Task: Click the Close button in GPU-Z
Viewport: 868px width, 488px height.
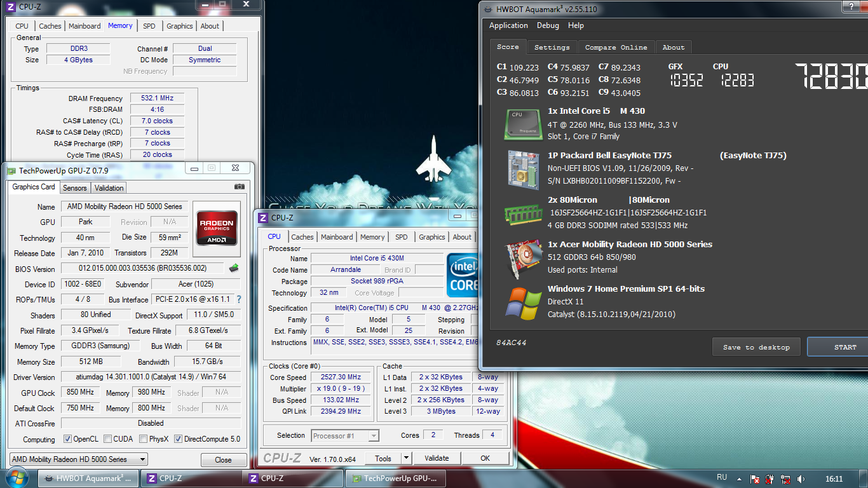Action: pyautogui.click(x=224, y=459)
